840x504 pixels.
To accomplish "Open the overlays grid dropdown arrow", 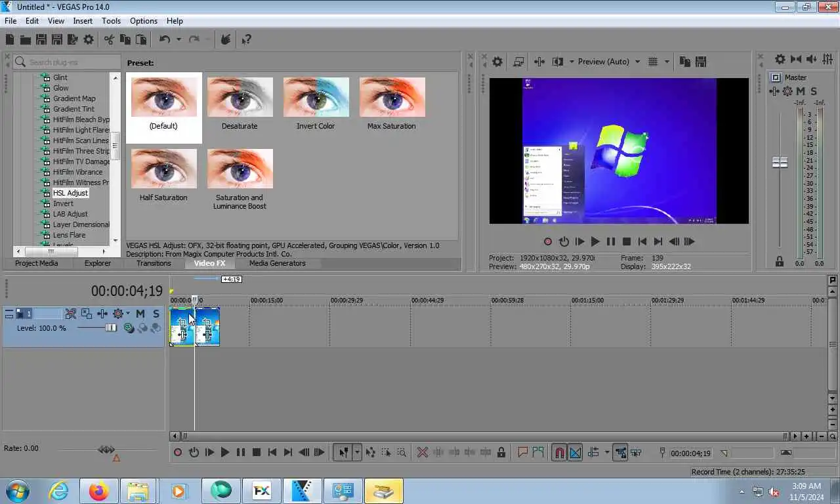I will coord(667,62).
